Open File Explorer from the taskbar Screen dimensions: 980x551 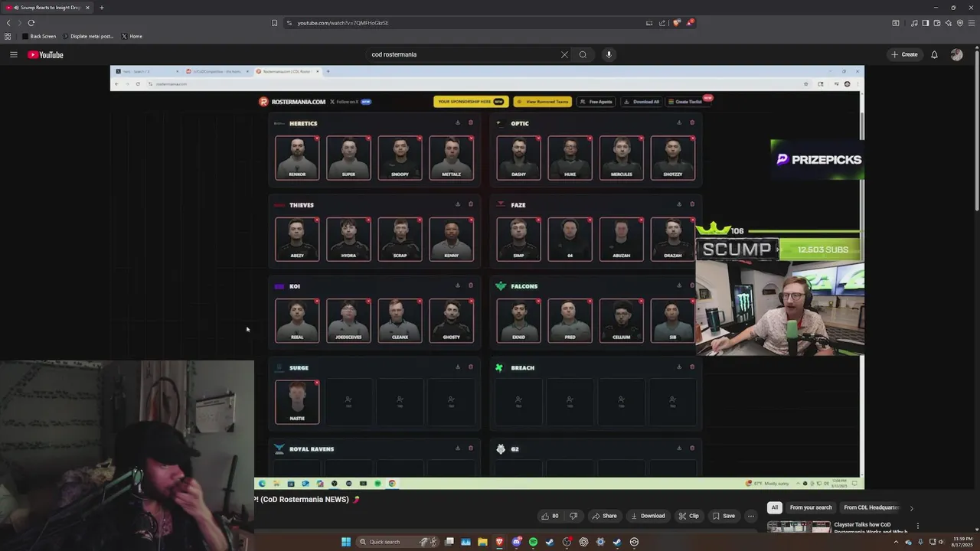point(482,542)
